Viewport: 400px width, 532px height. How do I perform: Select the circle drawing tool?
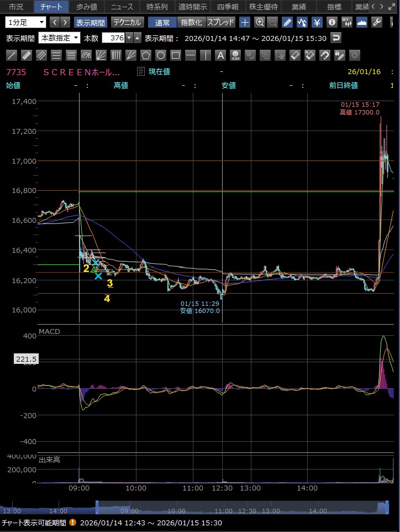coord(161,55)
